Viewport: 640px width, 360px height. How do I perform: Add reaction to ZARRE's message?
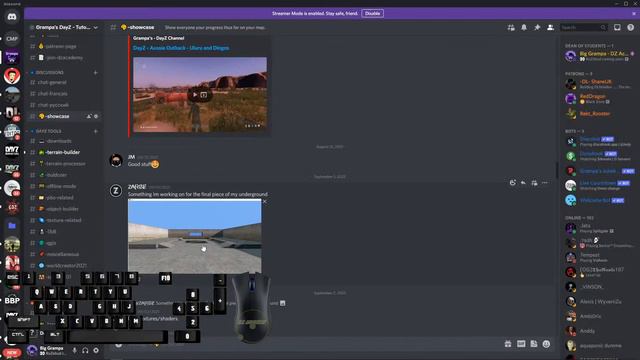[x=513, y=183]
